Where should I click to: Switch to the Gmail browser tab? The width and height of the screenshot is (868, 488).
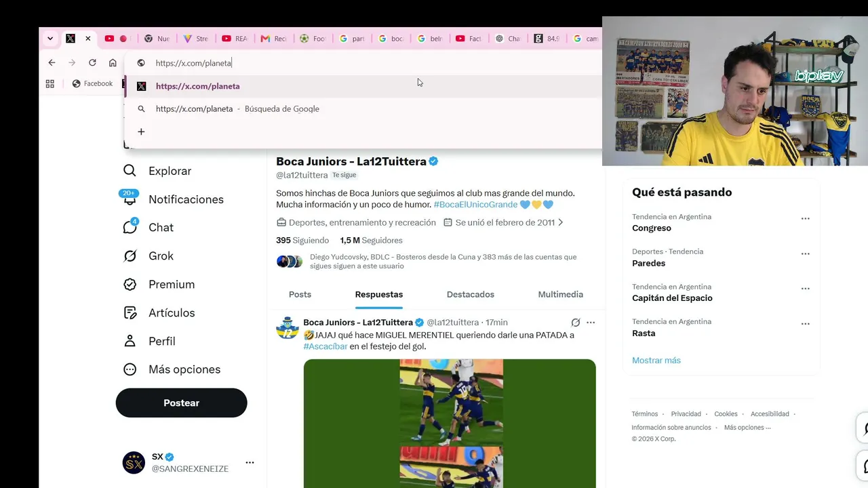coord(273,39)
